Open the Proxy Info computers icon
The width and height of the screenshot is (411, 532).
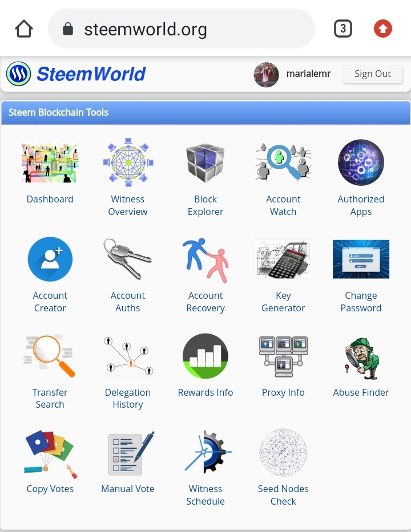tap(283, 356)
